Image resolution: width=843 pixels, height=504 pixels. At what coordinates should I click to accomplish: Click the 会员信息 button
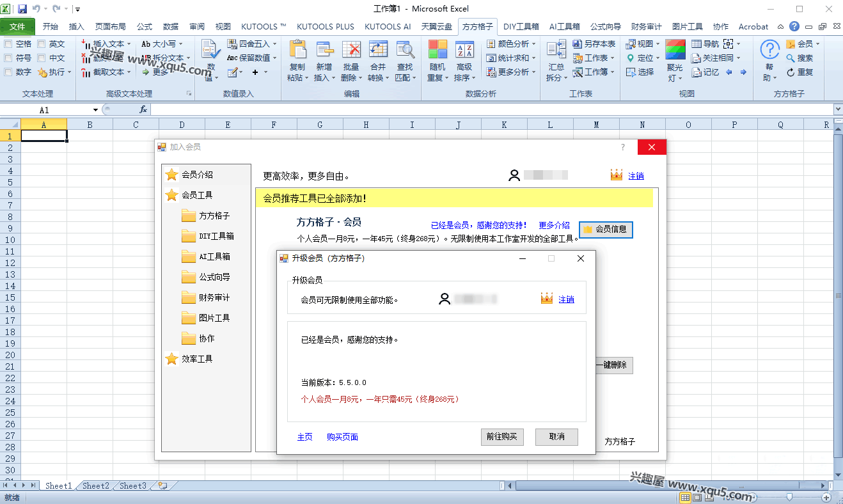(606, 229)
